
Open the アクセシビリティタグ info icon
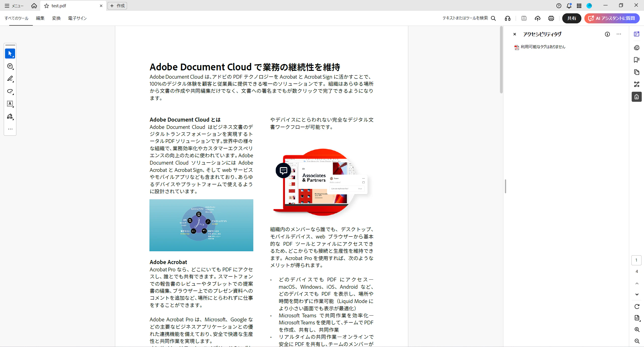click(607, 34)
